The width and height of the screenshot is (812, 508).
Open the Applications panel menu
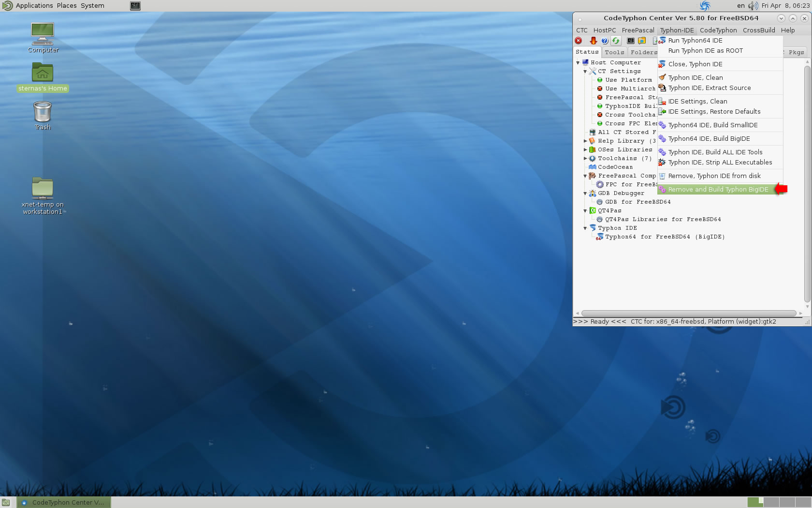34,5
